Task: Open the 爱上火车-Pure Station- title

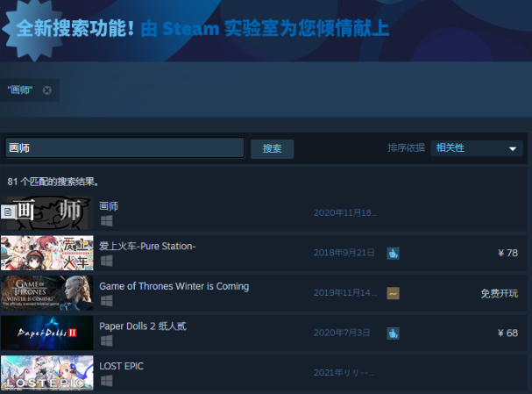Action: 147,246
